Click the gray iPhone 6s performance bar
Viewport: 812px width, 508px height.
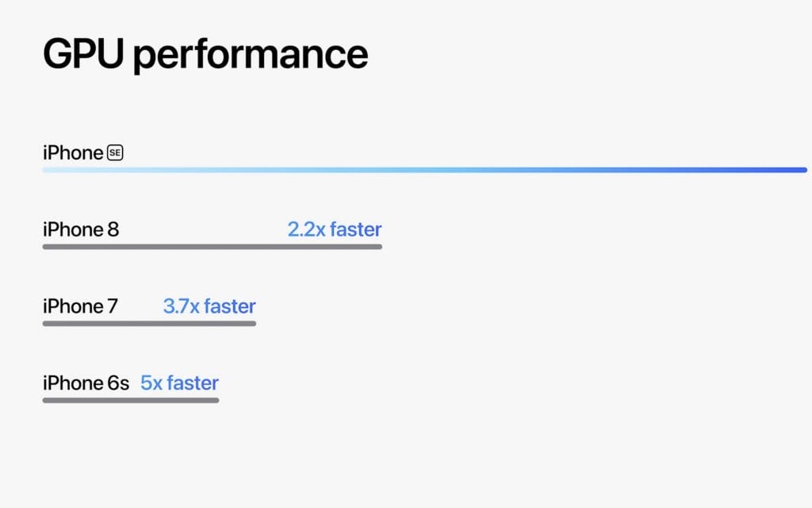point(131,400)
